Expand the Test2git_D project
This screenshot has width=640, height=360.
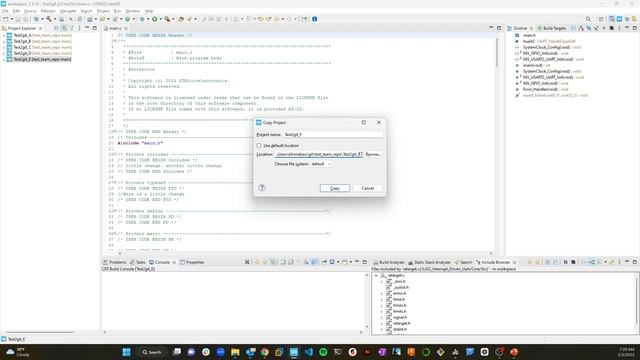(x=4, y=53)
